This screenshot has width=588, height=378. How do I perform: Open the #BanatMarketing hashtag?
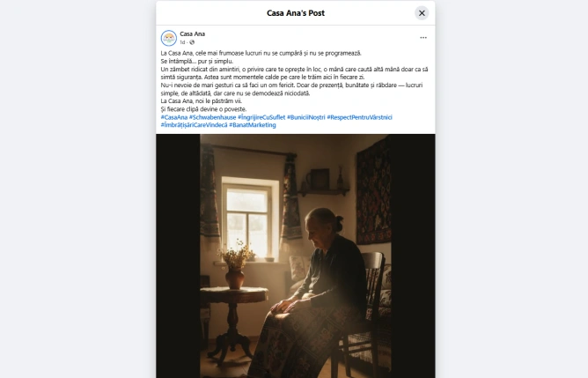click(253, 125)
